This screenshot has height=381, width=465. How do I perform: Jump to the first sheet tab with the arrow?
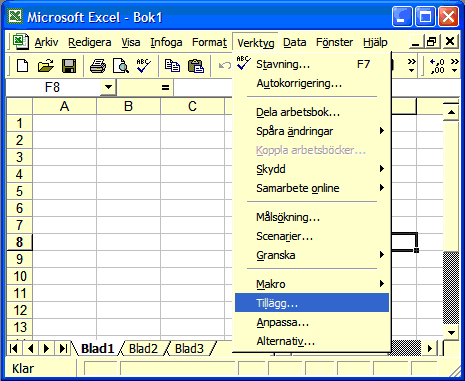tap(14, 349)
